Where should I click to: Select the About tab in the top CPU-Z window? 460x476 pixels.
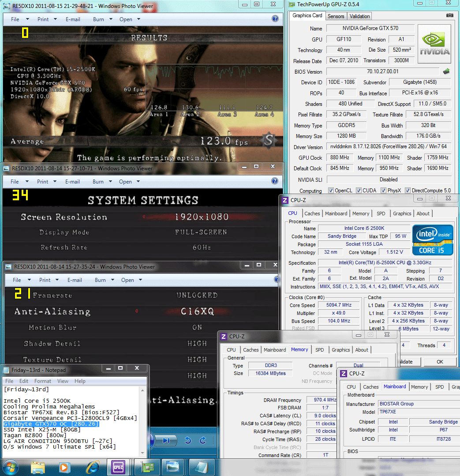423,214
